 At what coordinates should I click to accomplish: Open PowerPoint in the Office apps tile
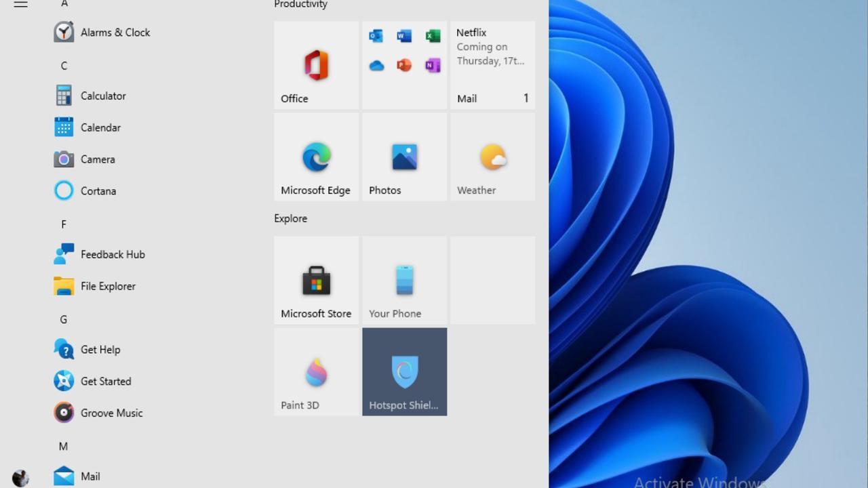(404, 66)
